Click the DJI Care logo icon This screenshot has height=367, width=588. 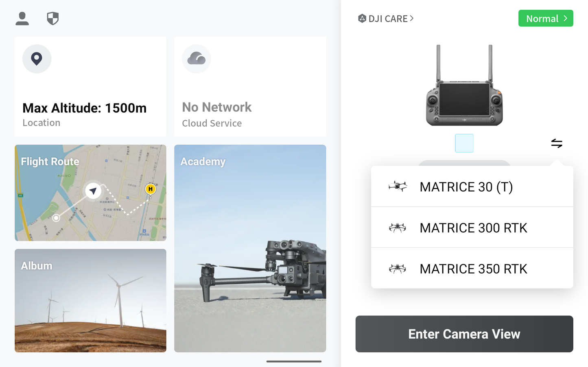(x=362, y=18)
